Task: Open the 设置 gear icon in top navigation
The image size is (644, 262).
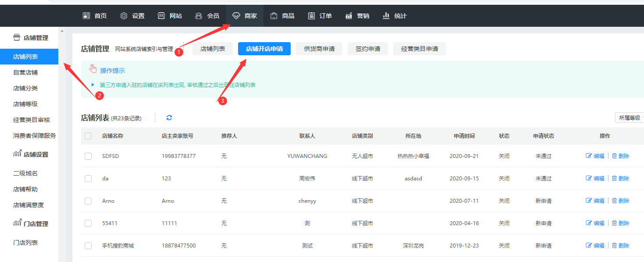Action: coord(124,16)
